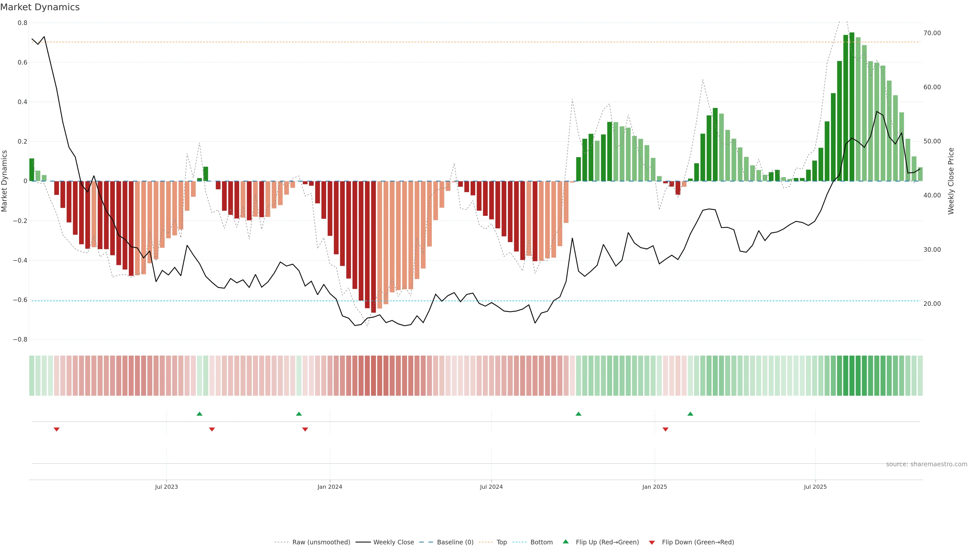
Task: Click the green Flip Up legend triangle
Action: coord(565,542)
